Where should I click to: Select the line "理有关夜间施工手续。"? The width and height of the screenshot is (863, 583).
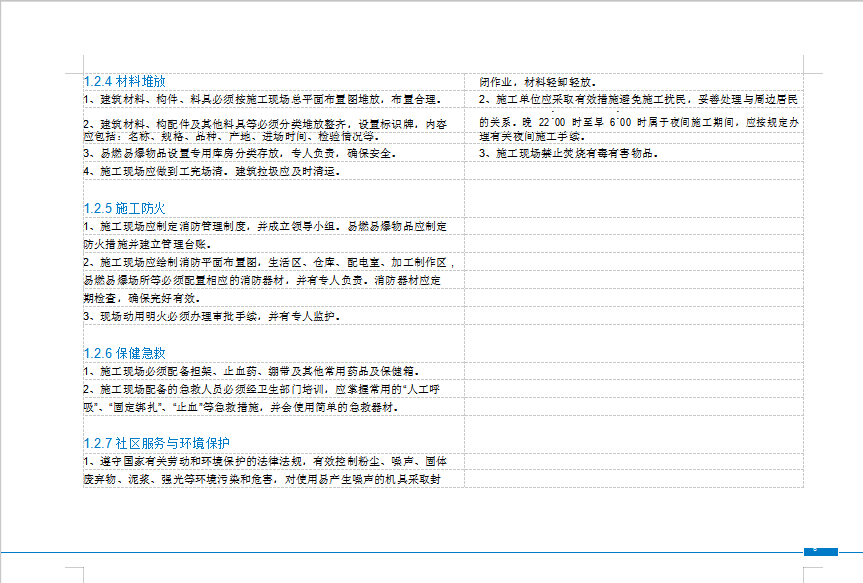(532, 136)
